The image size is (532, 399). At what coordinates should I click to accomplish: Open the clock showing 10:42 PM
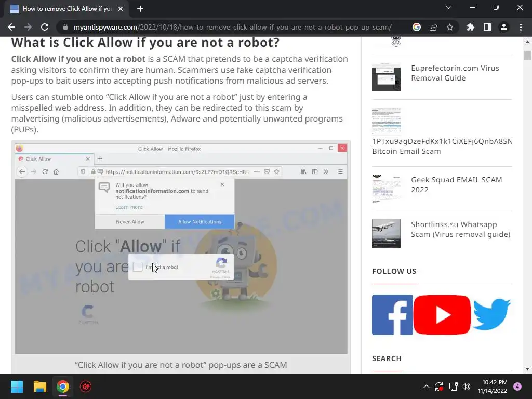[x=493, y=387]
